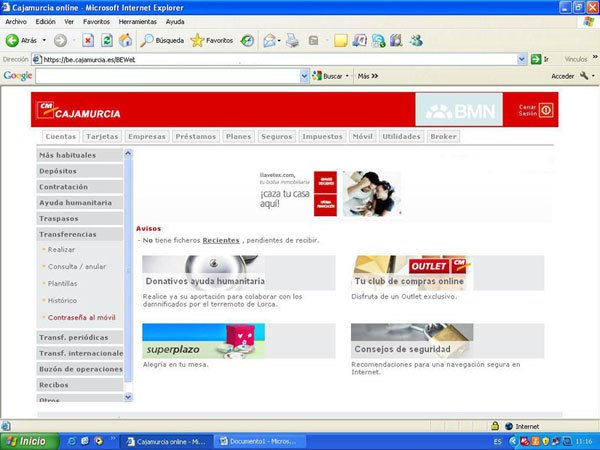Image resolution: width=600 pixels, height=450 pixels.
Task: Click Realizar under Transferencias
Action: 61,249
